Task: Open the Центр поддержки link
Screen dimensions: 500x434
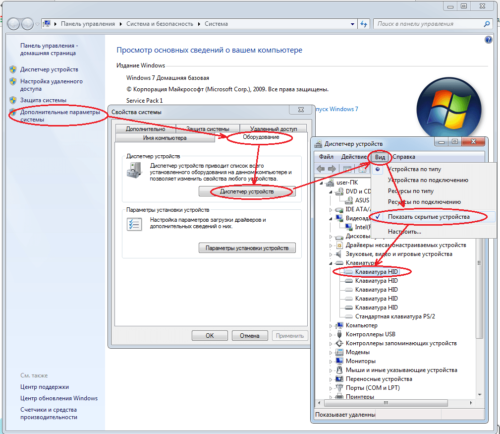Action: [x=44, y=387]
